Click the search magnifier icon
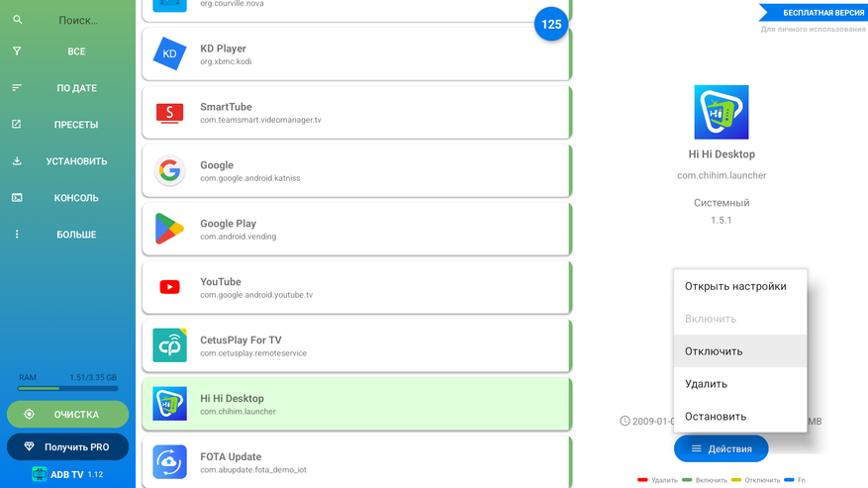This screenshot has height=488, width=868. click(17, 20)
